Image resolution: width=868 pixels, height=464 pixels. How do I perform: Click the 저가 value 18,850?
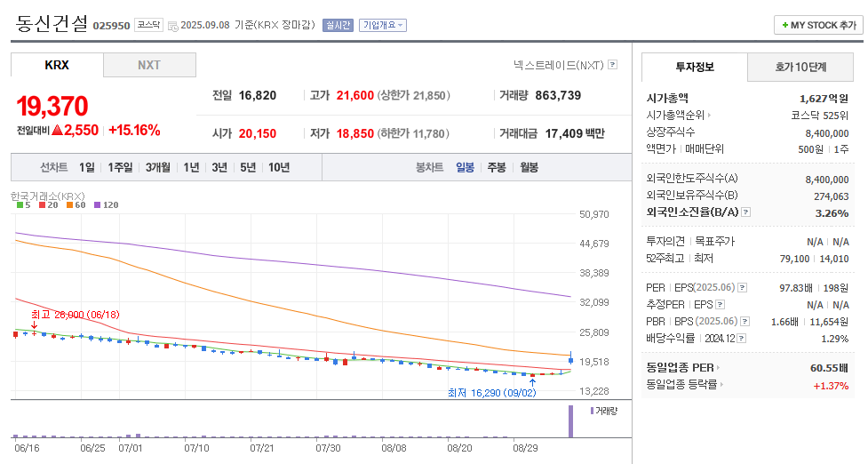coord(355,133)
